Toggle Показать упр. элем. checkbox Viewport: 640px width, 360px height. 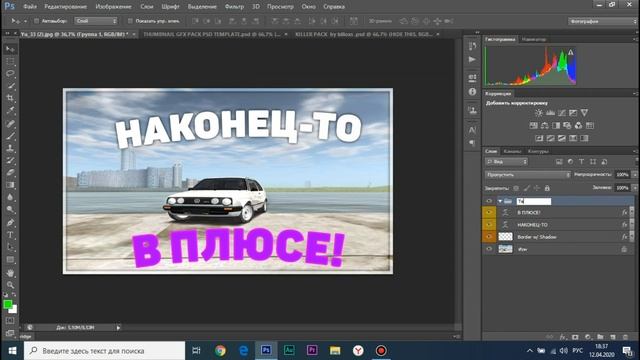click(130, 21)
